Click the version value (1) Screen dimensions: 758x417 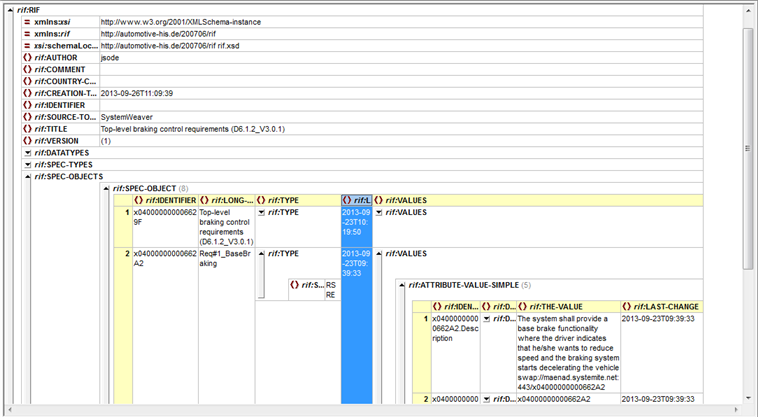(x=105, y=141)
